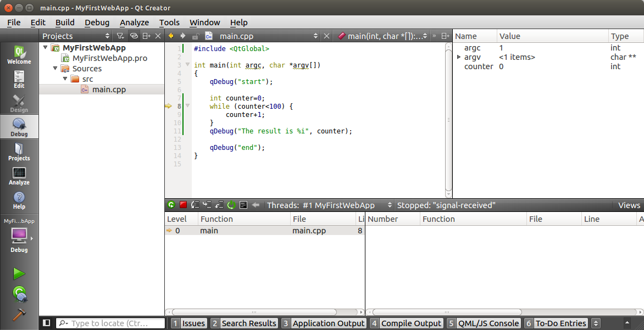Open the Issues output pane
The image size is (644, 330).
(189, 323)
